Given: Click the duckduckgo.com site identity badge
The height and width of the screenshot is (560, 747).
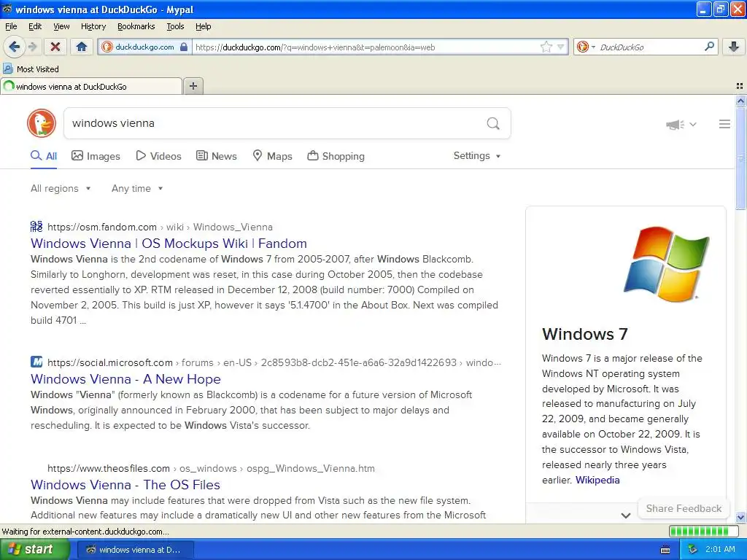Looking at the screenshot, I should pos(144,47).
